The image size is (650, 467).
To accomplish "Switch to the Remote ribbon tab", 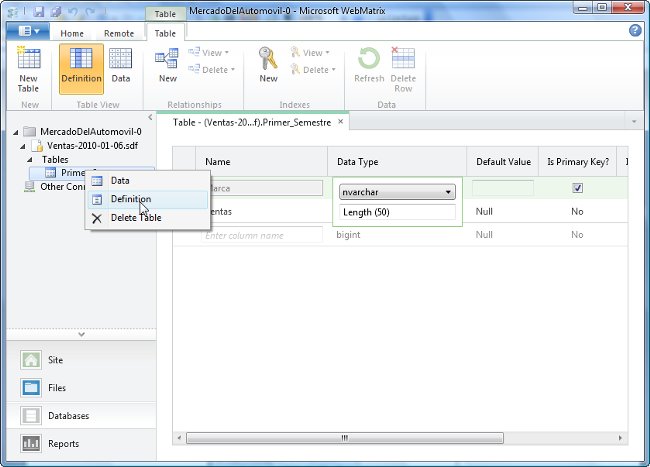I will coord(119,34).
